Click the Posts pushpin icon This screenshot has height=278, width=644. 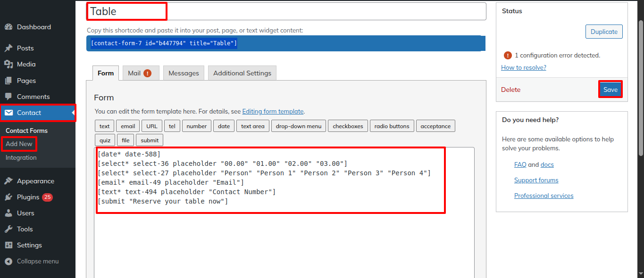[x=8, y=48]
